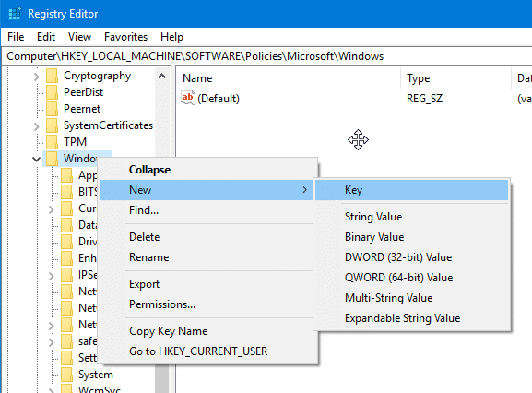The image size is (532, 393).
Task: Open the Help menu
Action: coord(171,37)
